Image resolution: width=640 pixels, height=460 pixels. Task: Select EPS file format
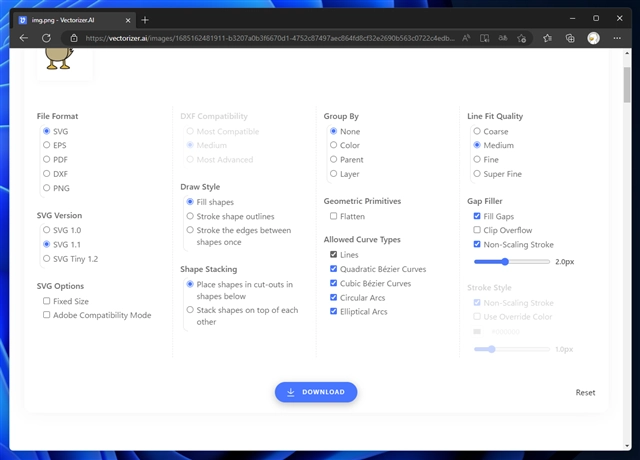tap(47, 145)
